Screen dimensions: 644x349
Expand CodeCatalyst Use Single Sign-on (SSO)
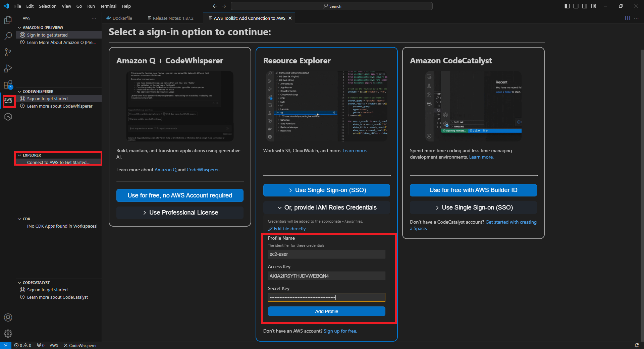point(473,208)
